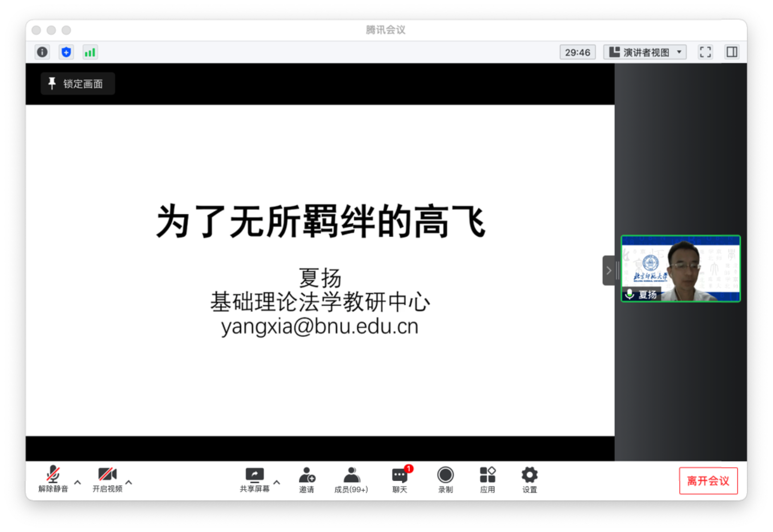
Task: Start recording (录制)
Action: pyautogui.click(x=445, y=480)
